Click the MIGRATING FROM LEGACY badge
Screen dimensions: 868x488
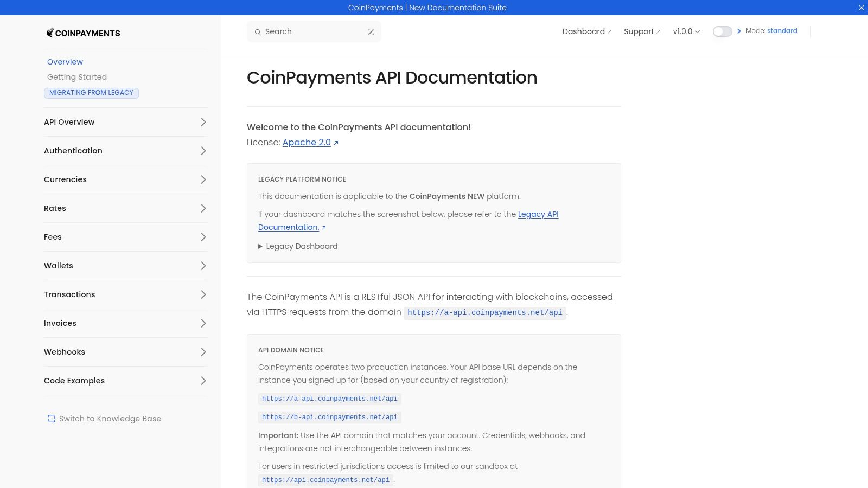[91, 93]
